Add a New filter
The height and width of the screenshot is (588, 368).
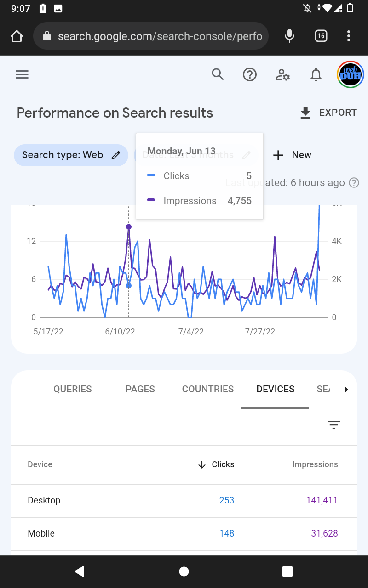(292, 155)
